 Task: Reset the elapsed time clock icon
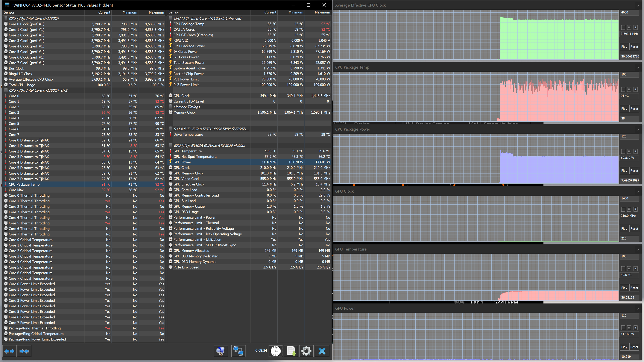pyautogui.click(x=275, y=351)
